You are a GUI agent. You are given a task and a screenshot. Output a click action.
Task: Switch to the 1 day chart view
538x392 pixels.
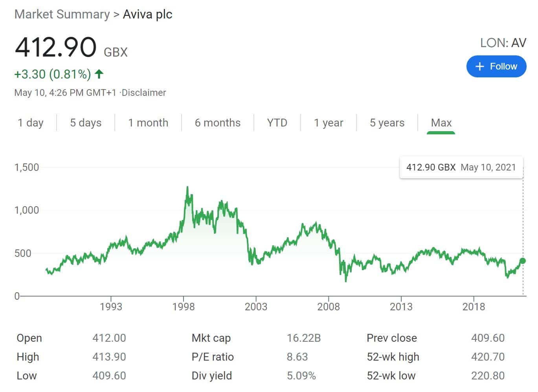30,123
